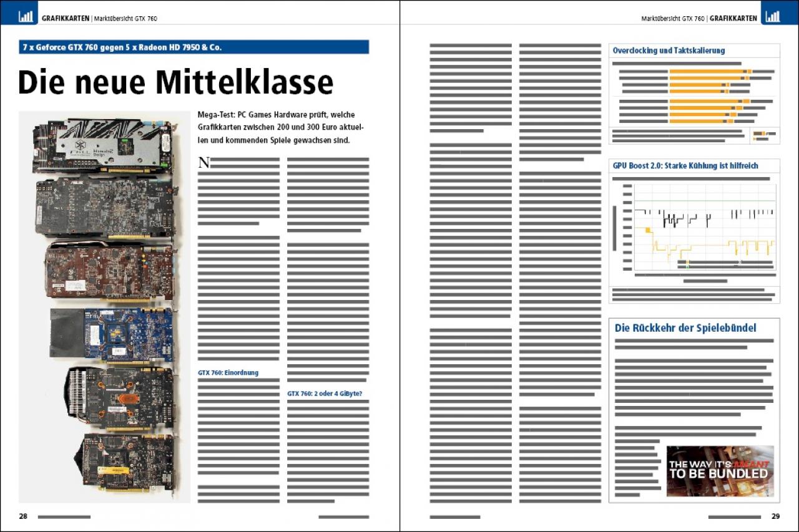
Task: Select the 'GRAFIKKARTEN' header label on page 28
Action: point(66,19)
